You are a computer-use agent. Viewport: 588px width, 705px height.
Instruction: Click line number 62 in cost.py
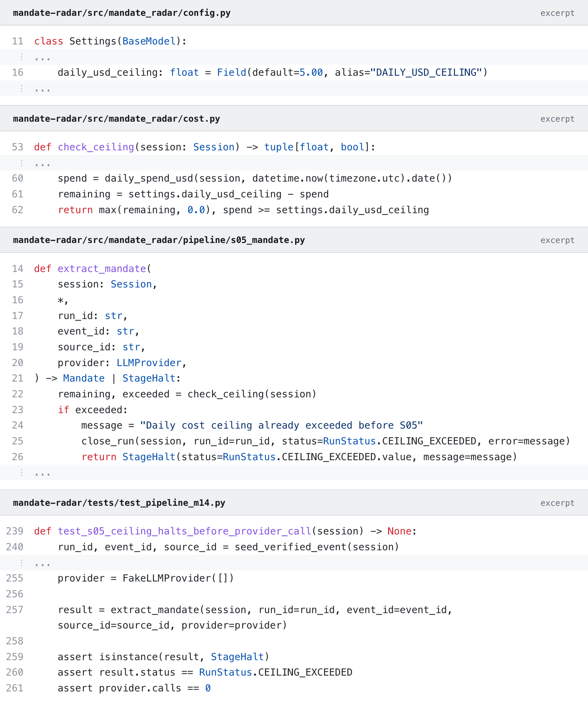(x=18, y=210)
